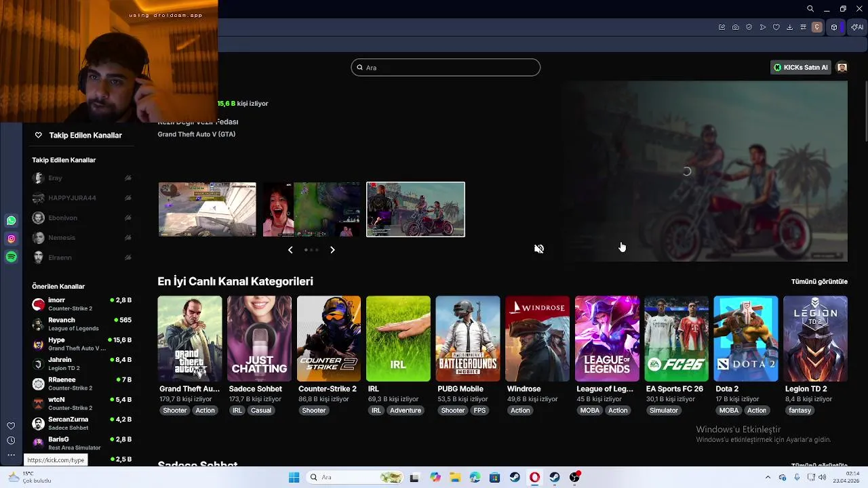
Task: Open the Opera sidebar history clock
Action: click(x=11, y=441)
